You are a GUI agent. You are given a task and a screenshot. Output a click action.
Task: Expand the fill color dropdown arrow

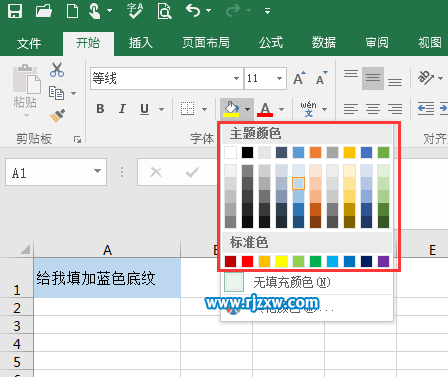click(x=247, y=109)
